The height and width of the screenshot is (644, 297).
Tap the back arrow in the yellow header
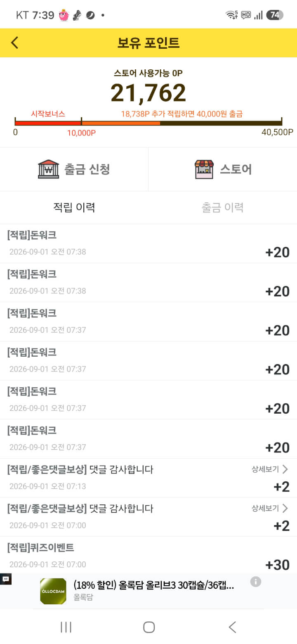(15, 43)
